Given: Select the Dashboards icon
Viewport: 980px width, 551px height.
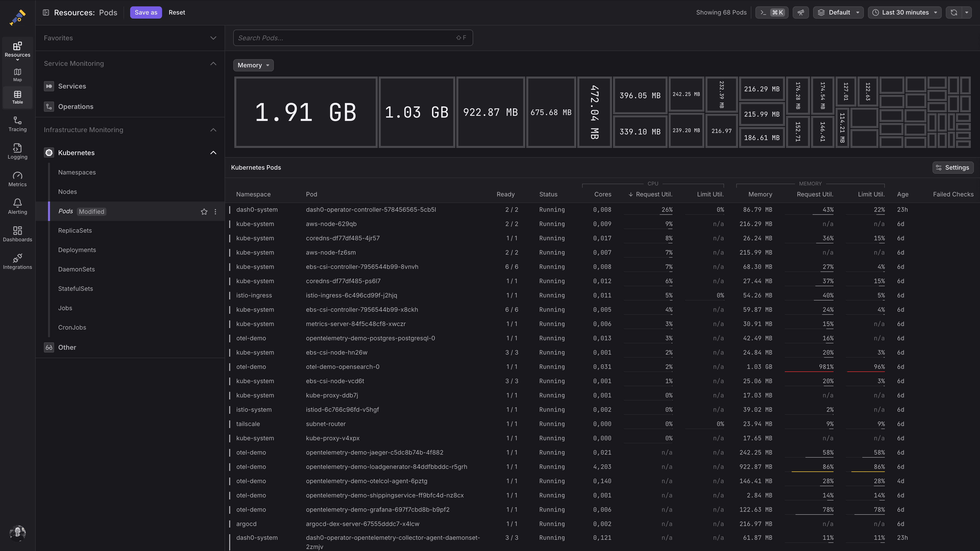Looking at the screenshot, I should tap(17, 233).
